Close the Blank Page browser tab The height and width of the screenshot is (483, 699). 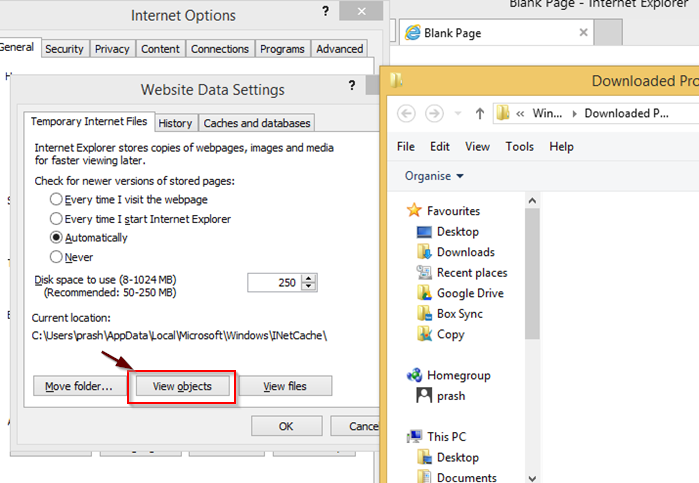pyautogui.click(x=583, y=32)
